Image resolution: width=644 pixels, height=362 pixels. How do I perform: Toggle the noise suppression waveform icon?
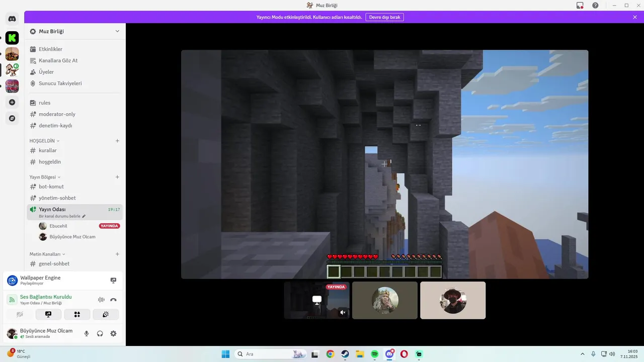[101, 300]
